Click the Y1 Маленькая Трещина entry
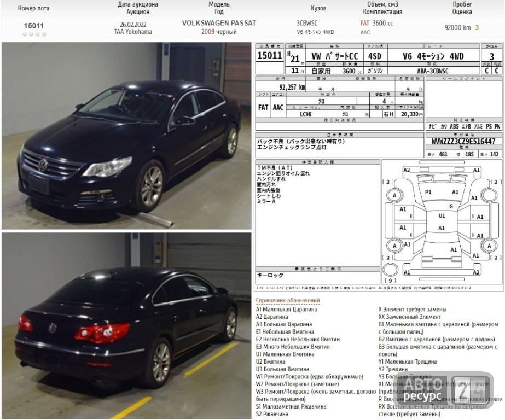The width and height of the screenshot is (505, 420). (408, 361)
